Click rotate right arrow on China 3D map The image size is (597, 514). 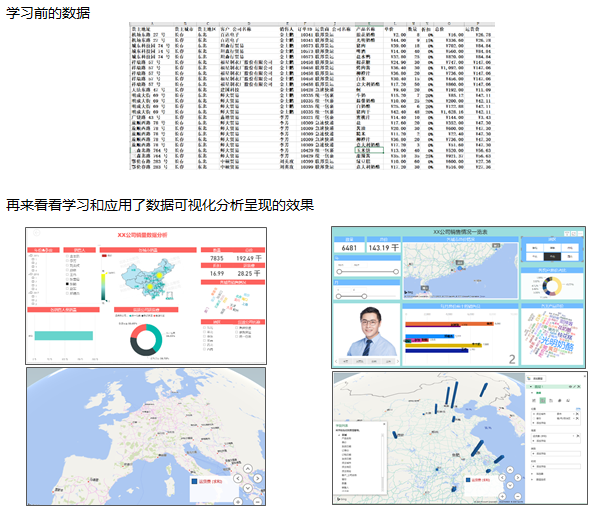tap(518, 477)
